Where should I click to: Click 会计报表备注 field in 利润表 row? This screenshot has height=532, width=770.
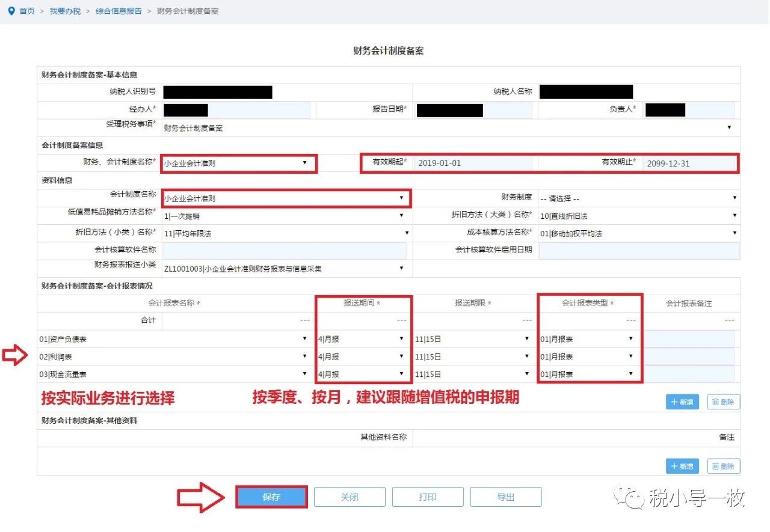click(x=689, y=356)
